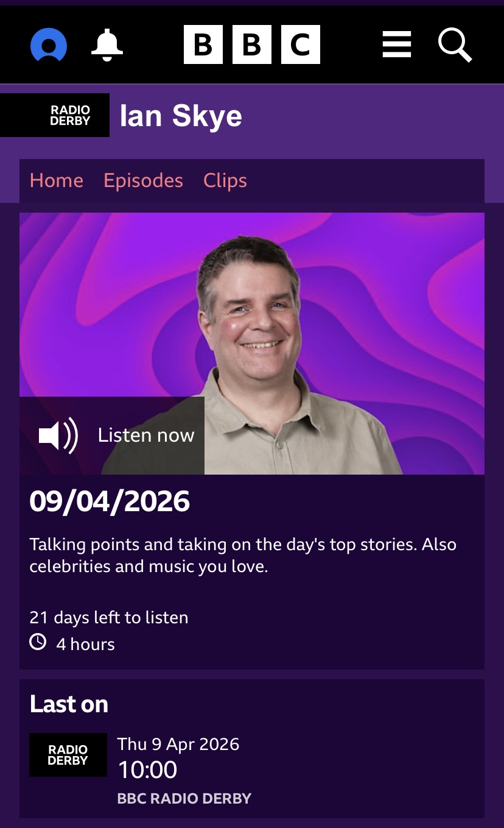Click the 10:00 broadcast time
The width and height of the screenshot is (504, 828).
coord(147,770)
